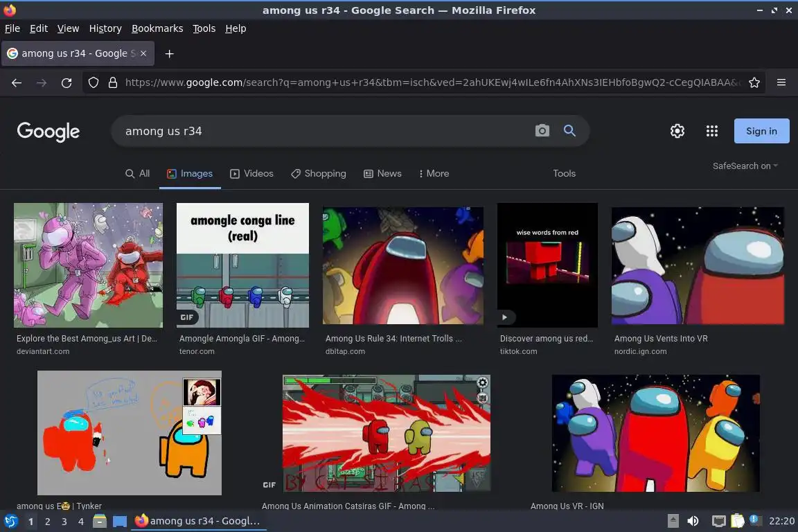Viewport: 798px width, 532px height.
Task: Open a new tab with plus button
Action: coord(170,53)
